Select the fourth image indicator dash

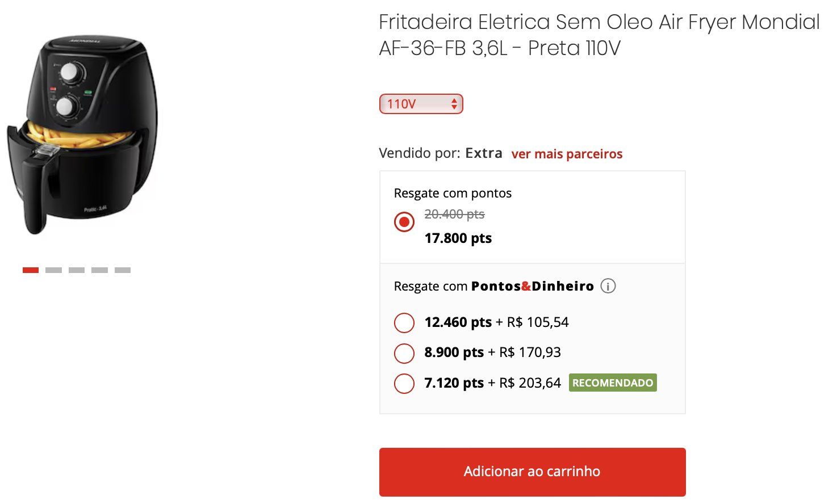click(x=99, y=270)
